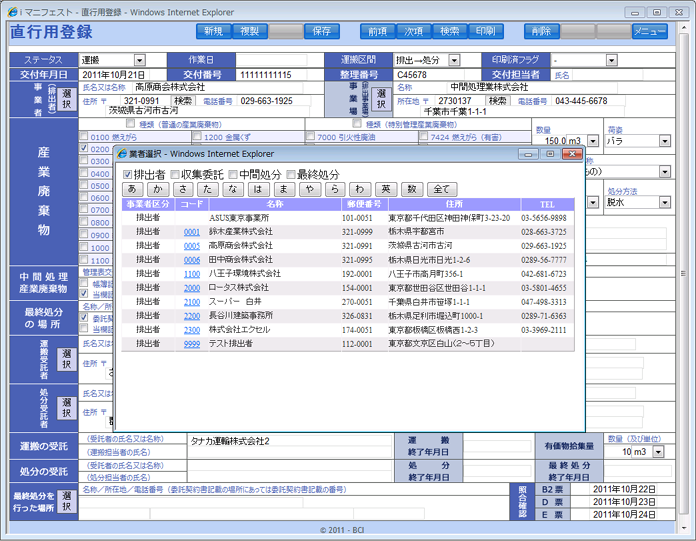This screenshot has width=696, height=541.
Task: Filter companies by は kana button
Action: click(258, 190)
